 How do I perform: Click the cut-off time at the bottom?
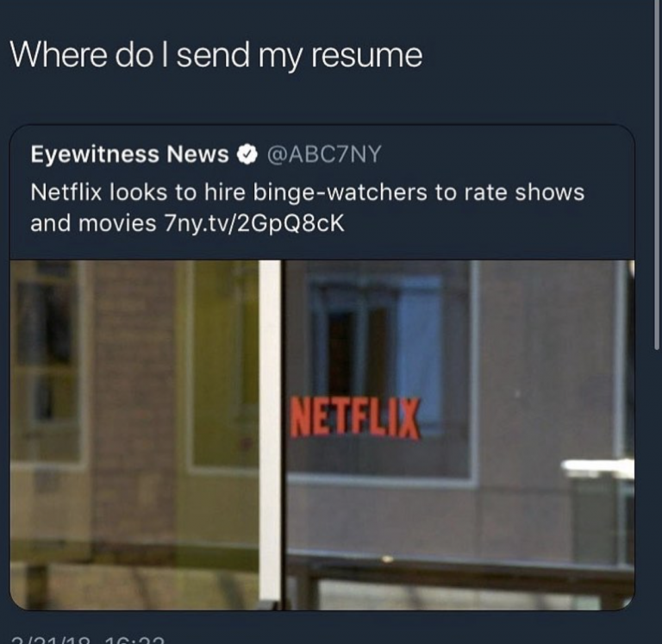pyautogui.click(x=134, y=640)
